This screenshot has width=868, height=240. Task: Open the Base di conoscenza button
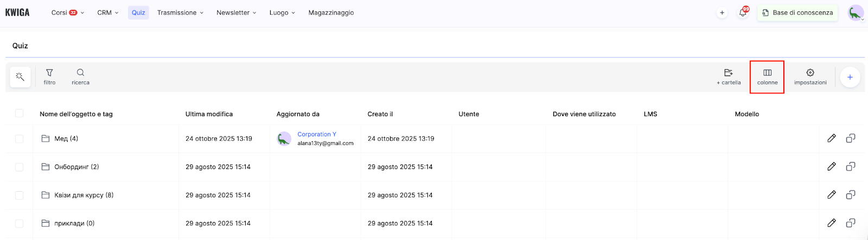[x=797, y=12]
